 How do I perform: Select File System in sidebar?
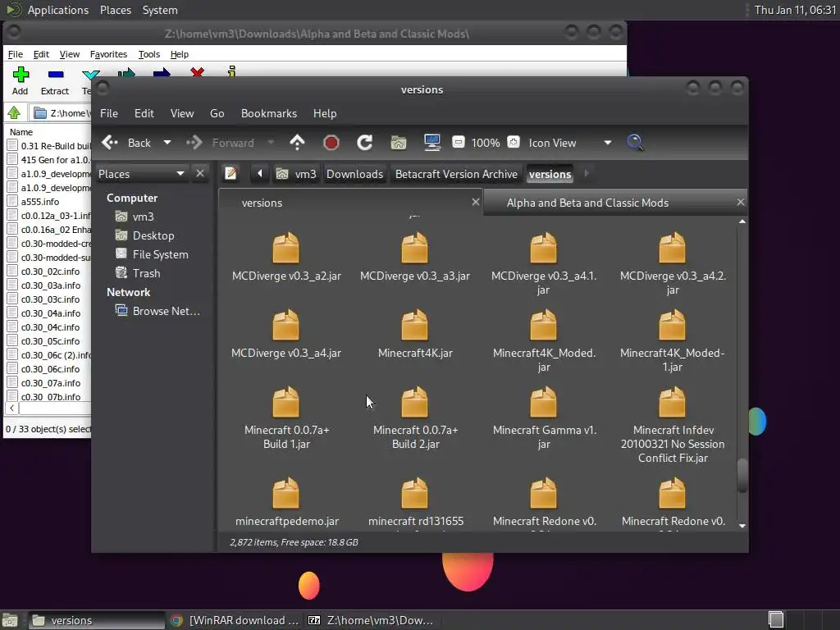click(x=160, y=254)
